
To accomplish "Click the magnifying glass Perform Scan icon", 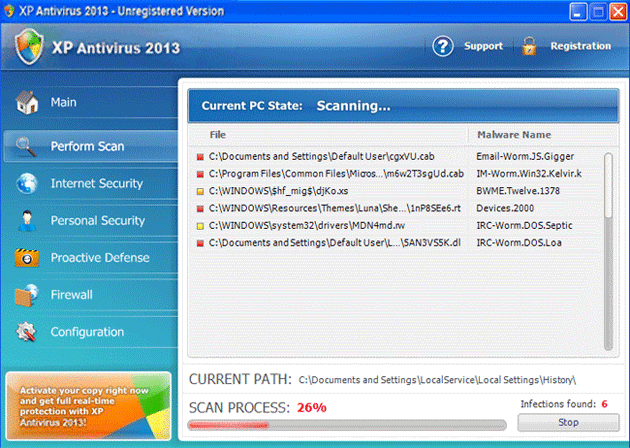I will (x=27, y=146).
